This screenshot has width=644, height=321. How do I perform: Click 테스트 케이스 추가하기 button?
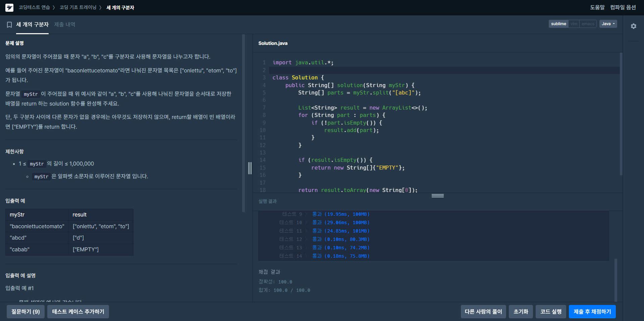(x=78, y=312)
